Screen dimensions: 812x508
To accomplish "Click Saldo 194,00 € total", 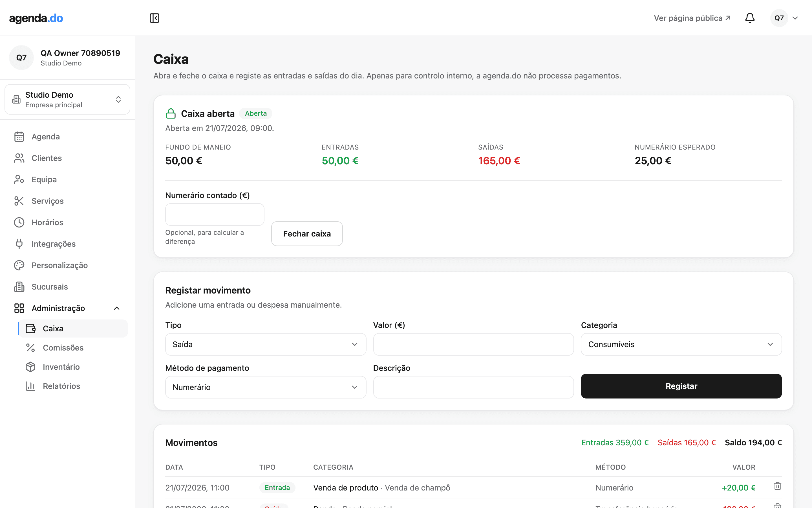I will click(x=753, y=443).
